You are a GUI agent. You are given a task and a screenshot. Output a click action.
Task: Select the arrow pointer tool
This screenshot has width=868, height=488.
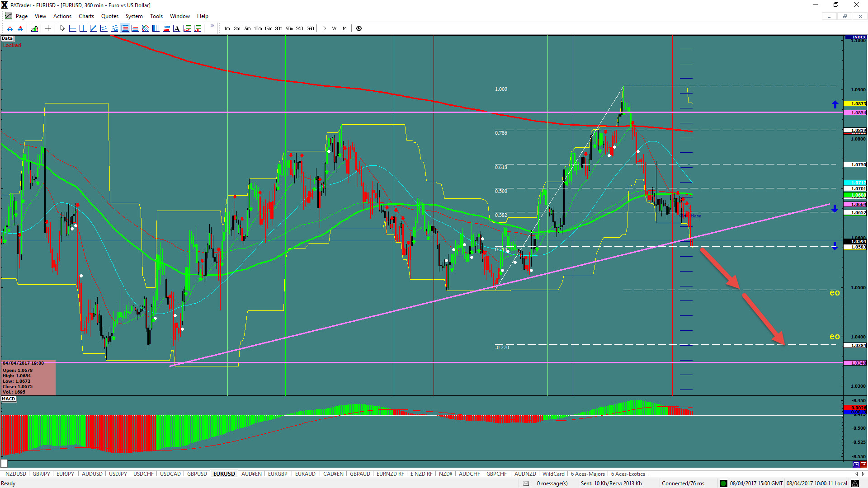[x=62, y=28]
